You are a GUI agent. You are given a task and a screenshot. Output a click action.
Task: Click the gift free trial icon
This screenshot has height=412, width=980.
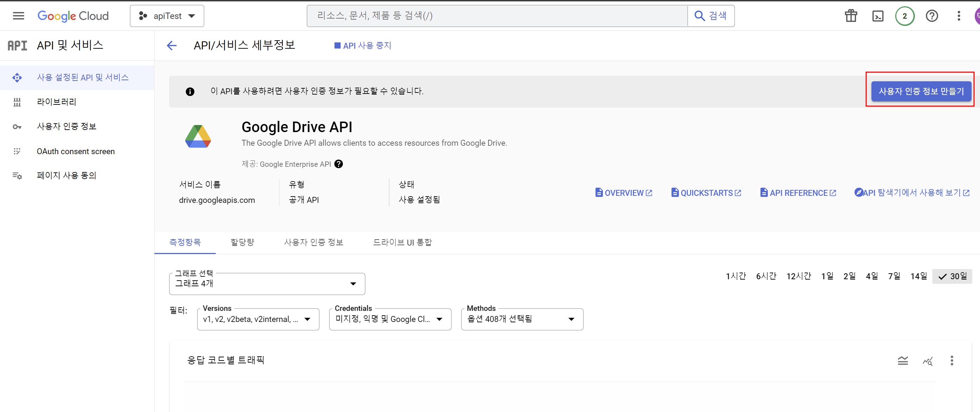(x=851, y=16)
